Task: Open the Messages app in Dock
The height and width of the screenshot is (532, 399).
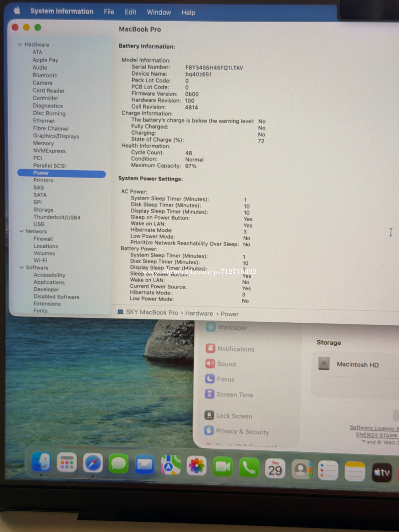Action: pyautogui.click(x=119, y=464)
